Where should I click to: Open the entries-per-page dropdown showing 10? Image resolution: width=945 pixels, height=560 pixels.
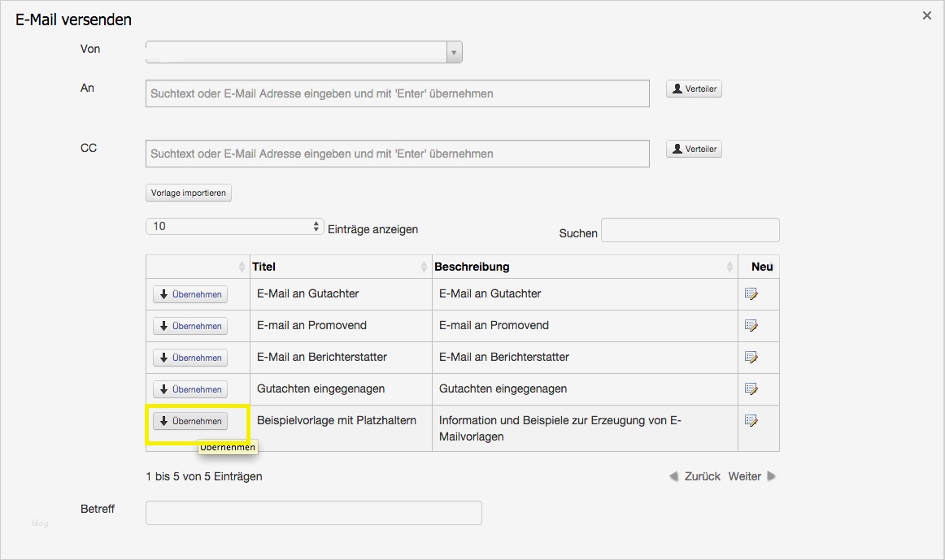click(x=236, y=227)
